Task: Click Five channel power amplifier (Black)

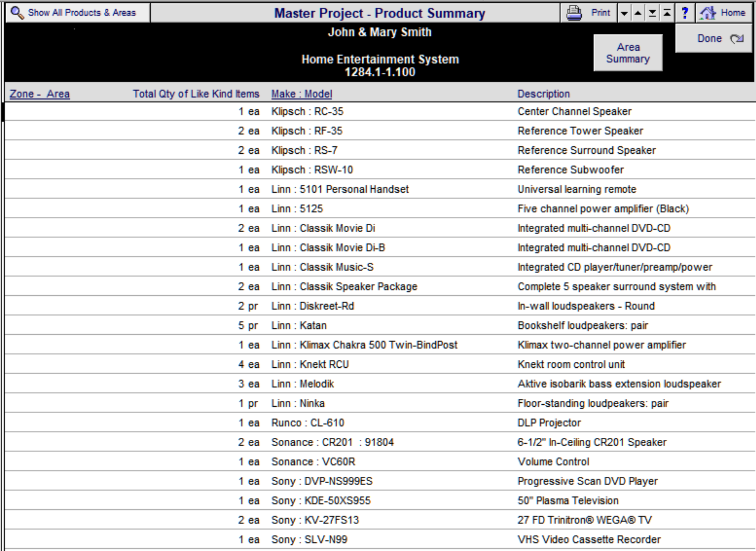Action: click(603, 209)
